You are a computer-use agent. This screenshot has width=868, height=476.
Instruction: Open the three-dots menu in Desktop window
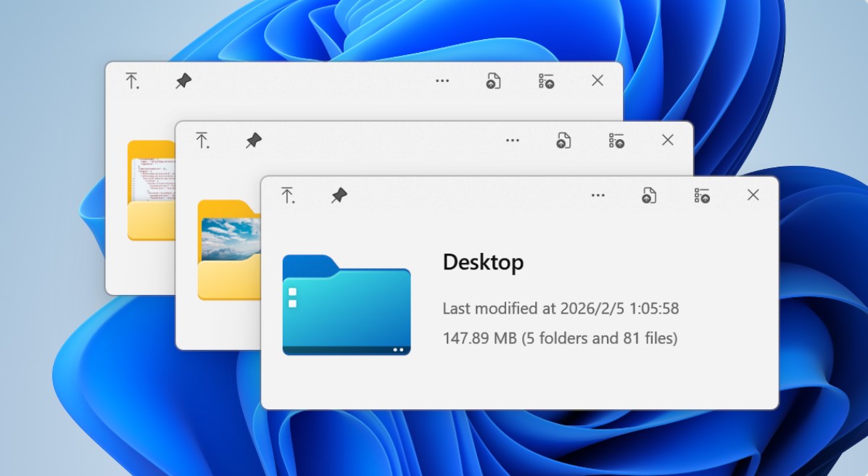[x=598, y=196]
